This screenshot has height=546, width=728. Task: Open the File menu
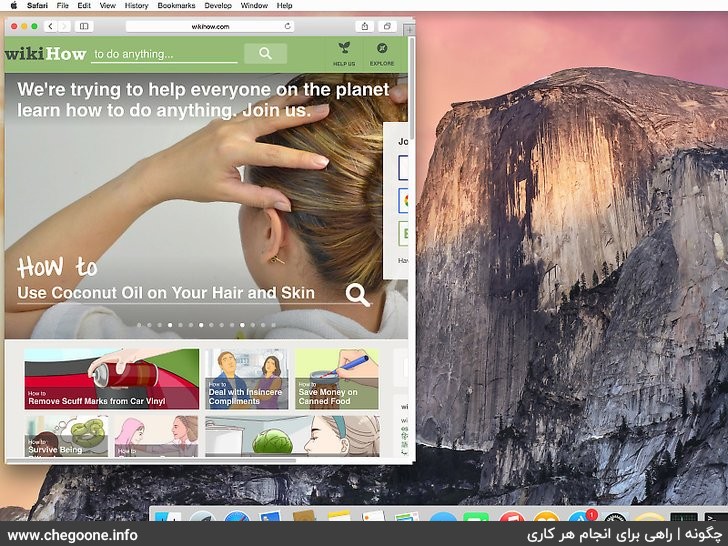[x=62, y=6]
